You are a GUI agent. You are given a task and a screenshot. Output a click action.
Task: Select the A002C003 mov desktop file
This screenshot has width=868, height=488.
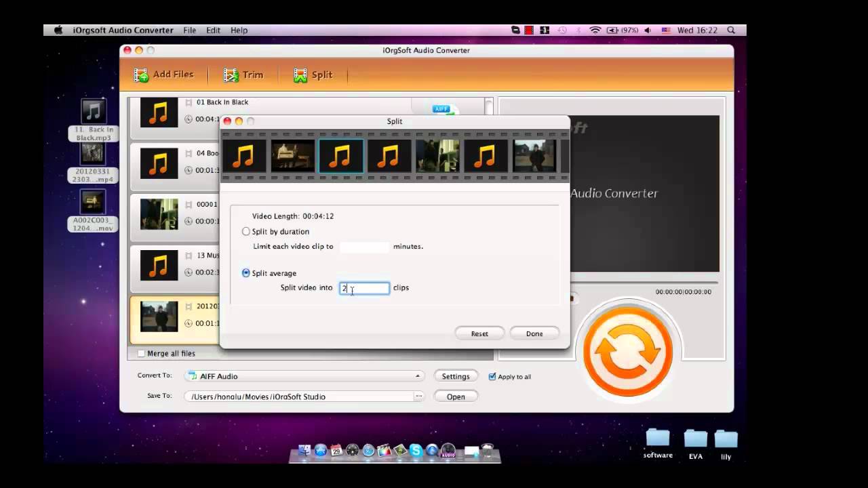93,211
